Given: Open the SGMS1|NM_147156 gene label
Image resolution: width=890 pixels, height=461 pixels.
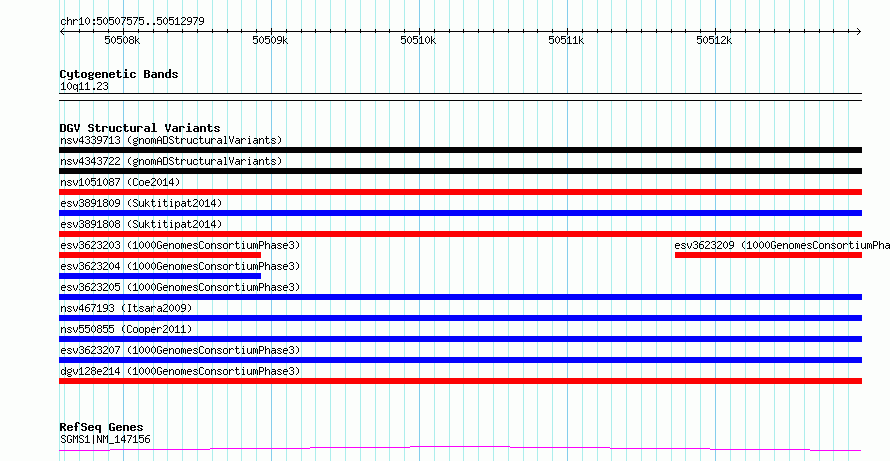Looking at the screenshot, I should (x=105, y=439).
